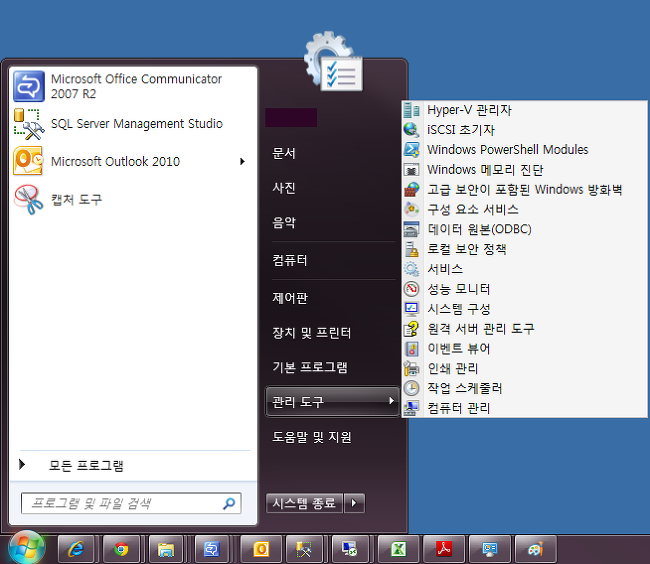Expand Microsoft Outlook 2010 jump list arrow
The width and height of the screenshot is (650, 564).
(243, 161)
